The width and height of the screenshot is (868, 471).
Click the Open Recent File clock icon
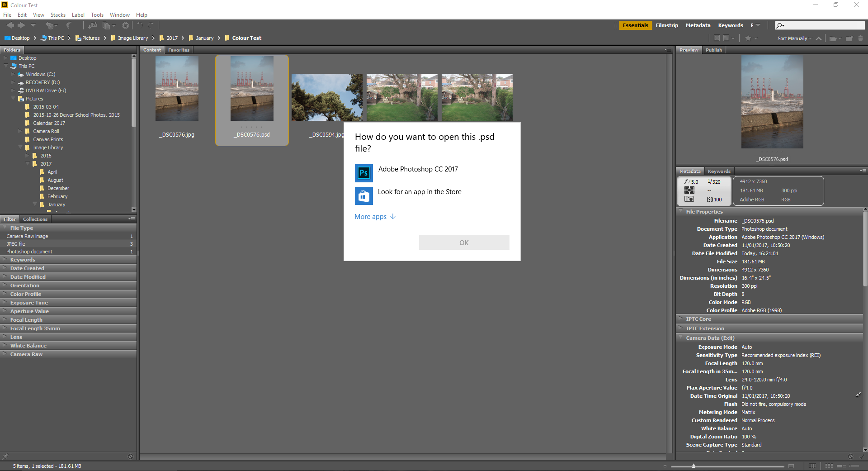(50, 26)
